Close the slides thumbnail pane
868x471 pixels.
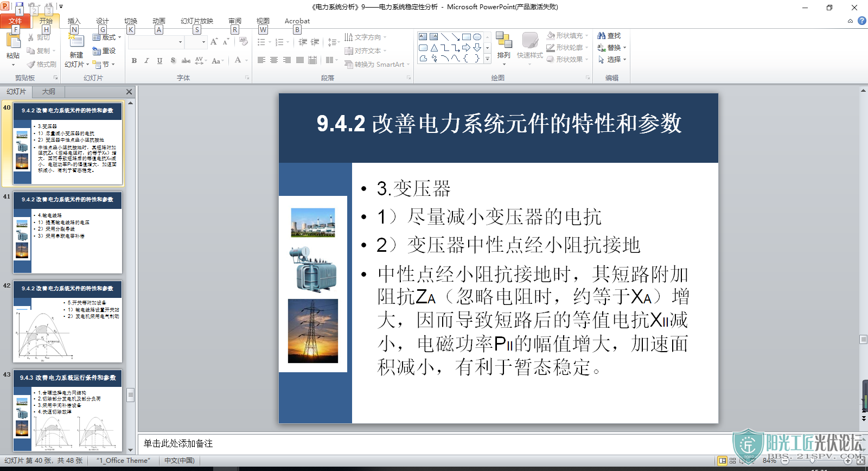point(129,92)
